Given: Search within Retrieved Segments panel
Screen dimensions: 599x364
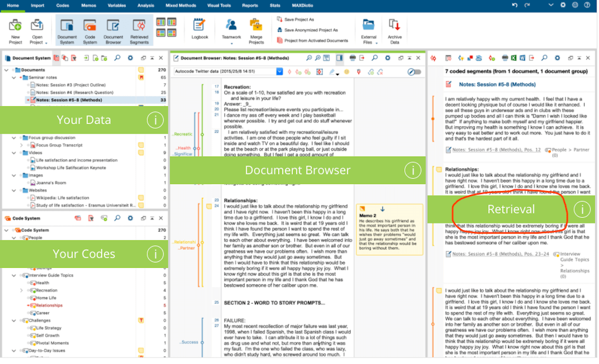Looking at the screenshot, I should click(544, 58).
